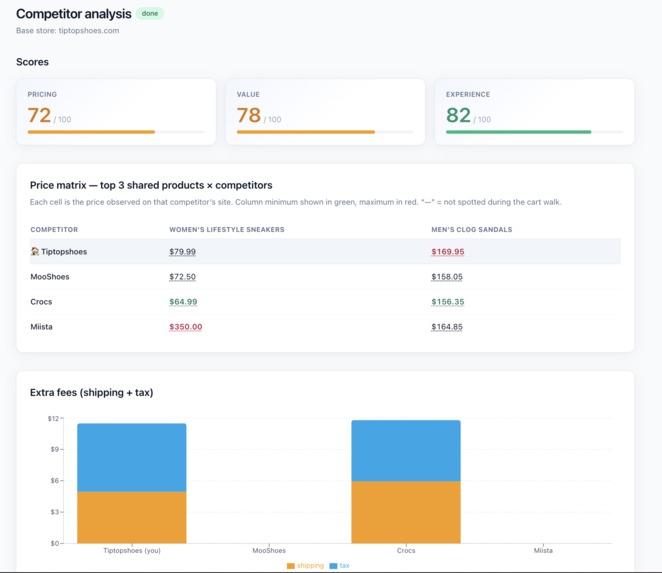Open the Crocs $64.99 price link
662x573 pixels.
183,301
